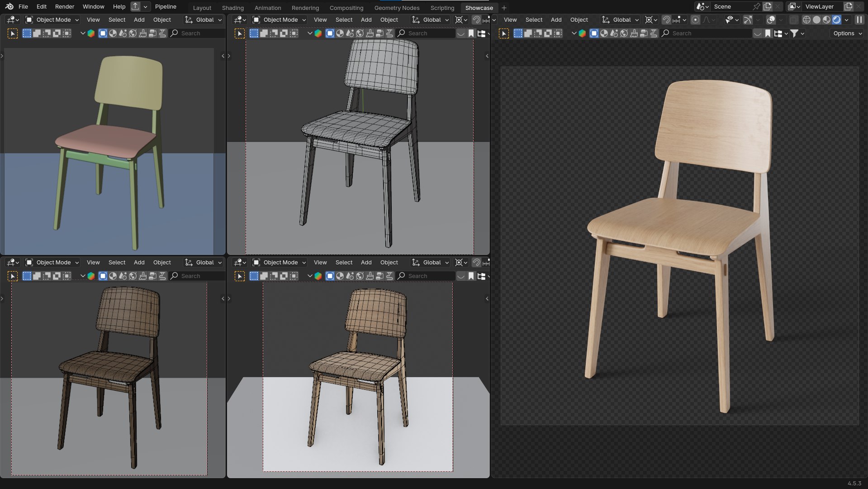This screenshot has width=868, height=489.
Task: Expand the sidebar arrow in top-middle viewport
Action: [x=487, y=56]
